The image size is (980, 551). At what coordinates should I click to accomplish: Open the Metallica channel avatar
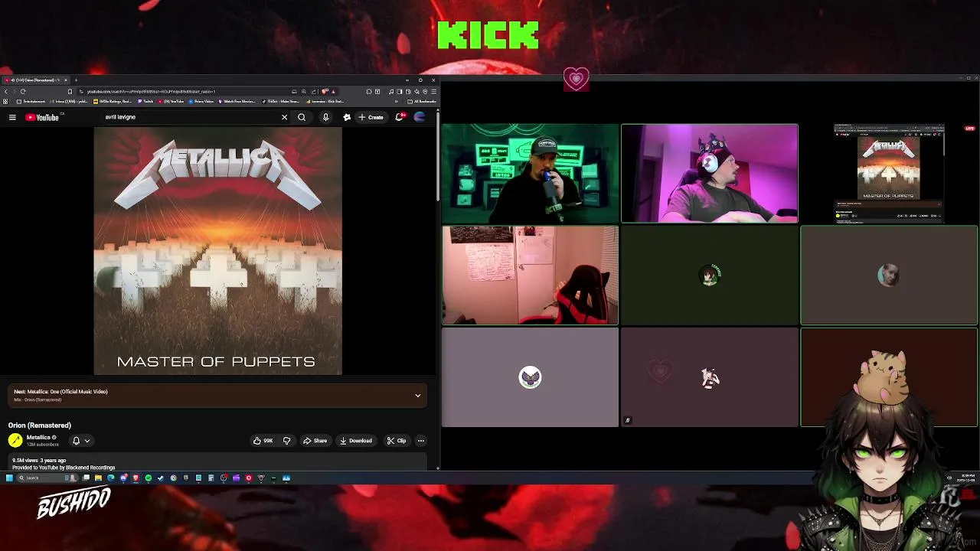click(15, 440)
